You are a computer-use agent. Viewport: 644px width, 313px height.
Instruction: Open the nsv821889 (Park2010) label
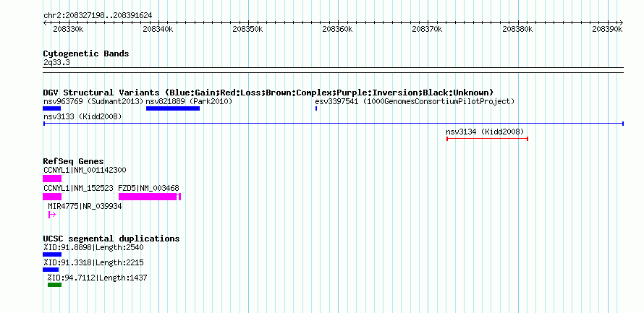[x=190, y=101]
